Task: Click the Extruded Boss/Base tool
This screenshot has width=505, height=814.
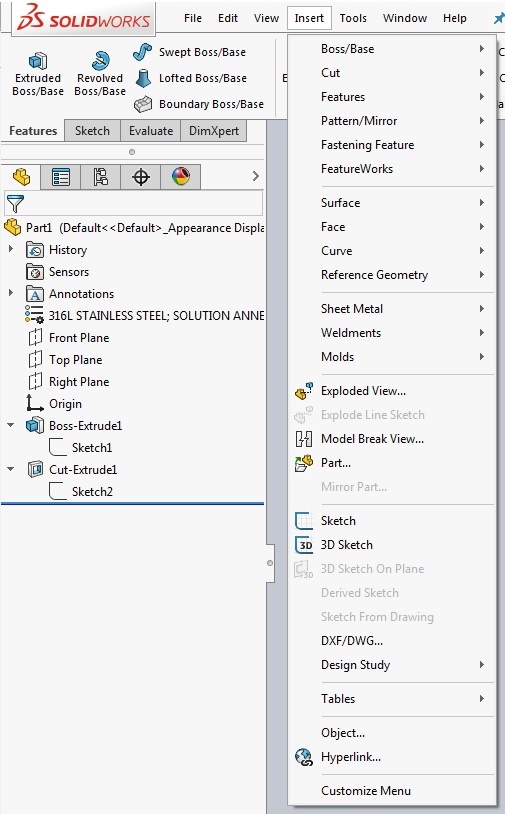Action: (37, 74)
